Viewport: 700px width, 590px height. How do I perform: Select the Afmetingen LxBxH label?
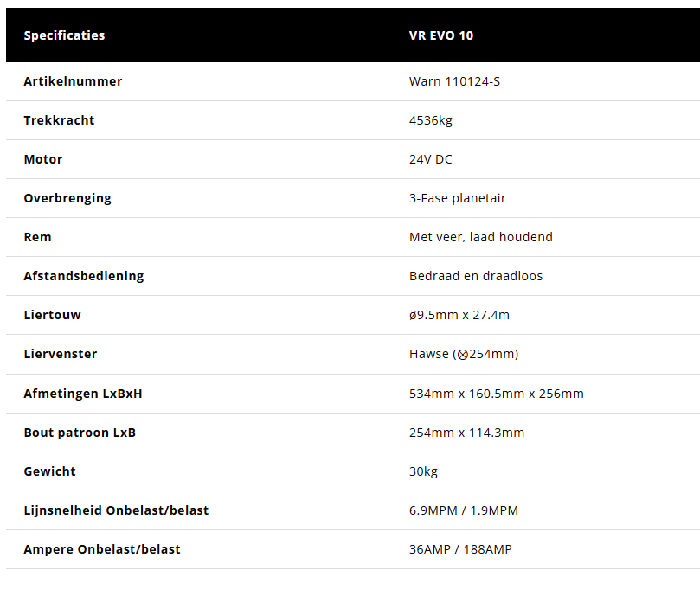tap(83, 394)
